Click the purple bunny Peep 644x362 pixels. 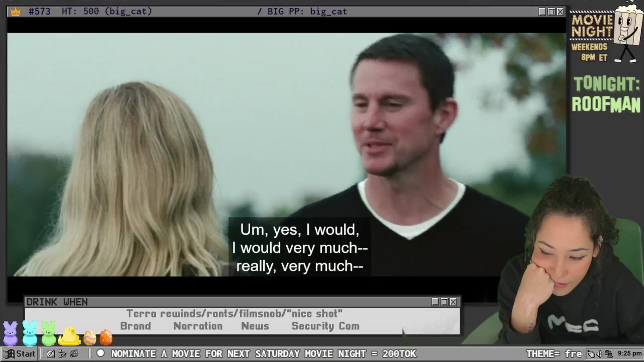point(10,333)
